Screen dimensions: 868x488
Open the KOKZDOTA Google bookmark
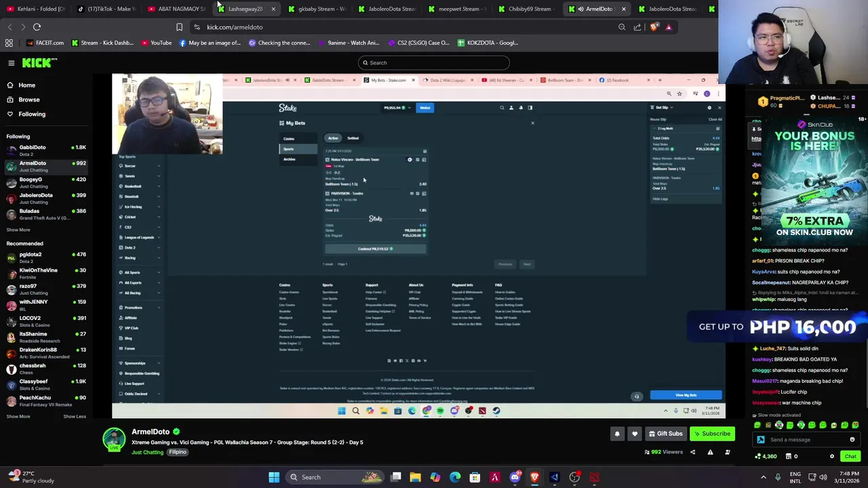pyautogui.click(x=488, y=43)
